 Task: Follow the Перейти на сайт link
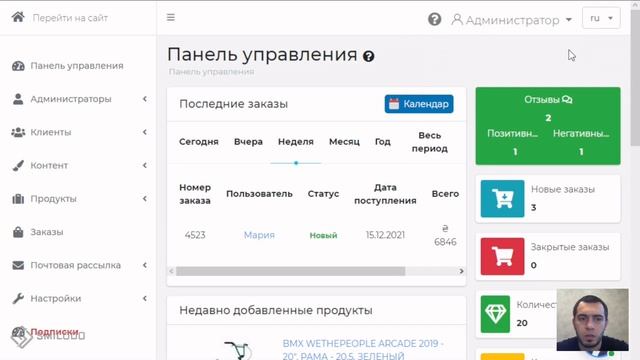(x=70, y=18)
